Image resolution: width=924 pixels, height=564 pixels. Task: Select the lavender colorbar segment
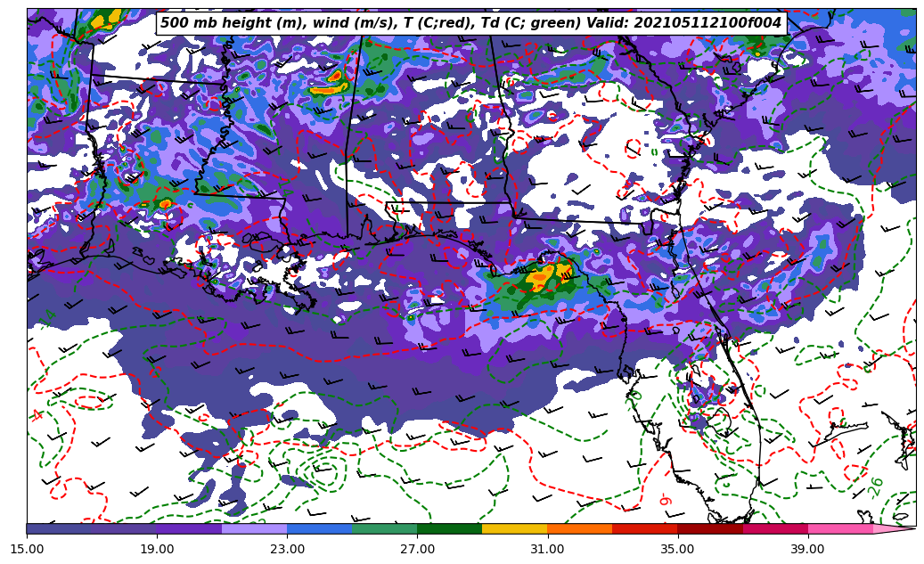(x=255, y=528)
